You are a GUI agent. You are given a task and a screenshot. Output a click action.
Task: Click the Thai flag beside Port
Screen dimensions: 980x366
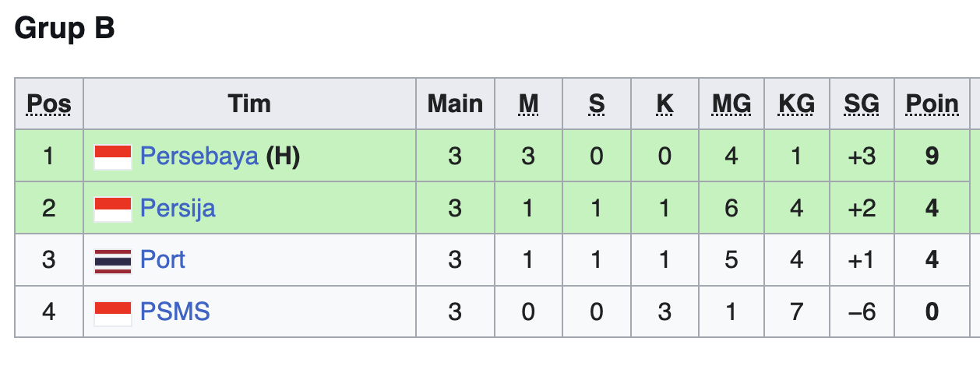[x=113, y=260]
